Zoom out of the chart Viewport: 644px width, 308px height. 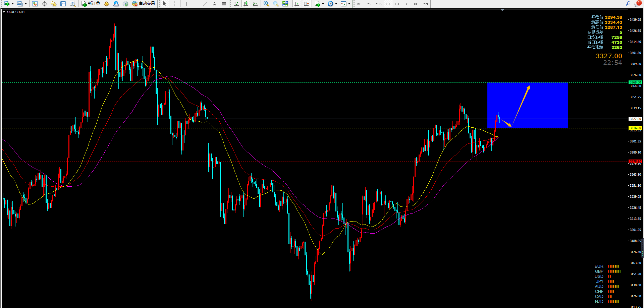point(276,4)
